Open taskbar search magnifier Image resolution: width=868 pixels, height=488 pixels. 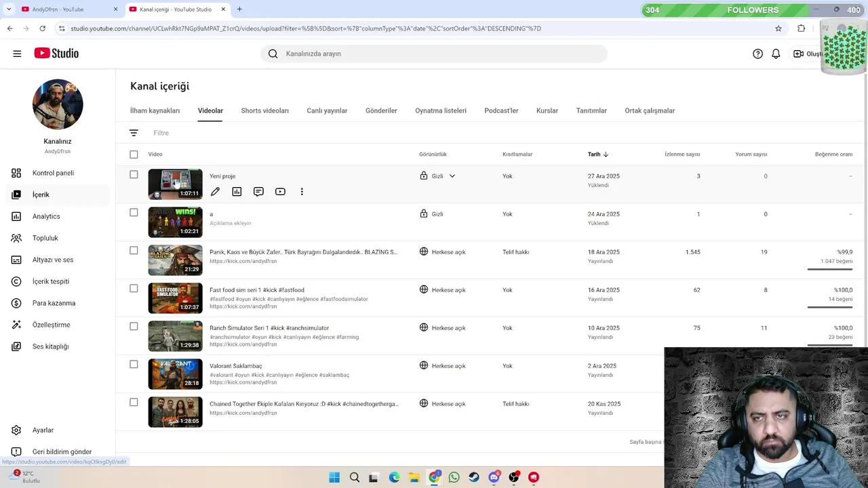354,477
